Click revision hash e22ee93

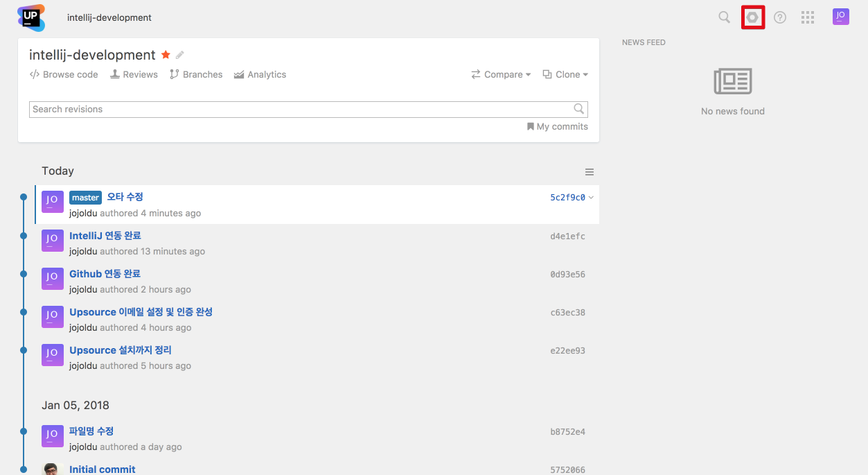567,351
